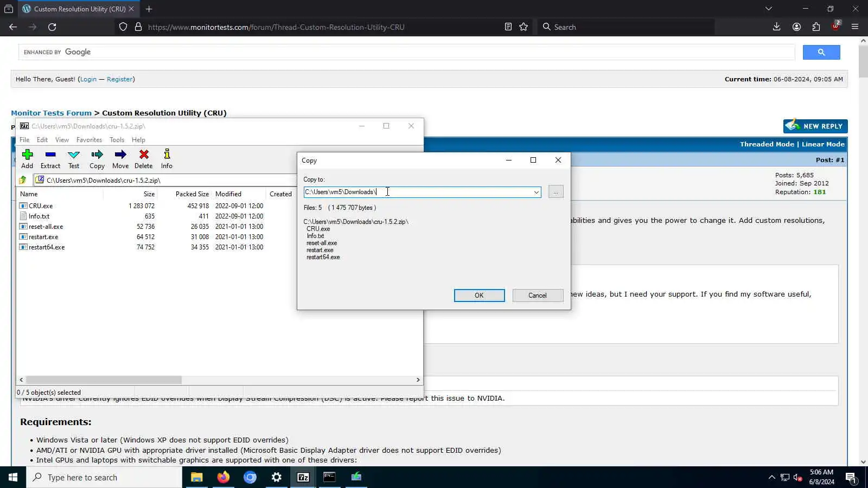The image size is (868, 488).
Task: Open the Firefox downloads panel
Action: pos(777,27)
